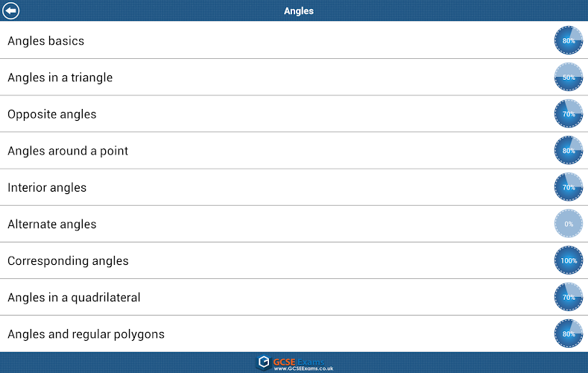Select the 70% progress badge for Opposite angles
The image size is (588, 373).
click(569, 114)
